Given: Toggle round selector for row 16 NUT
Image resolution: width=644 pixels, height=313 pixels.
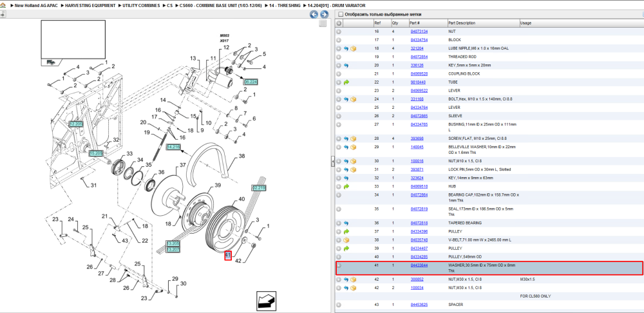Looking at the screenshot, I should 339,32.
